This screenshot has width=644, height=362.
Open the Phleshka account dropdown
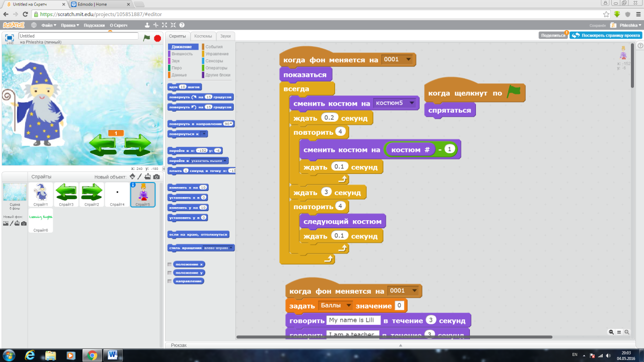[630, 25]
